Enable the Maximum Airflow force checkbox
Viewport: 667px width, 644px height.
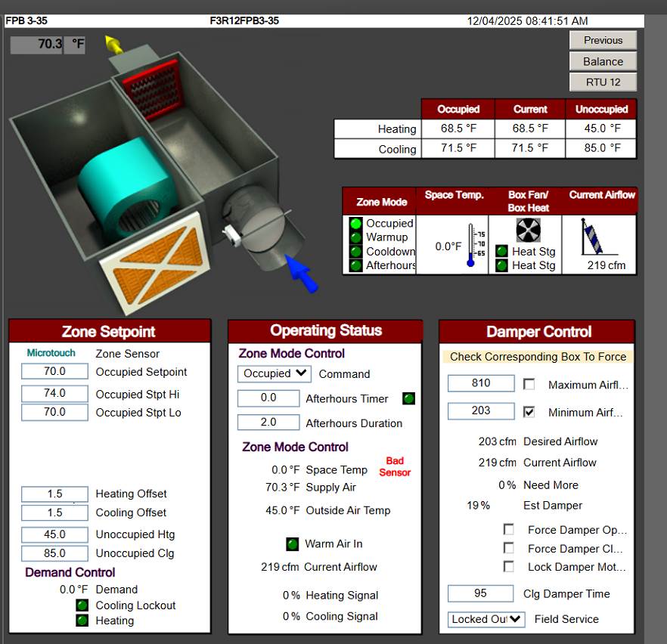[x=529, y=384]
